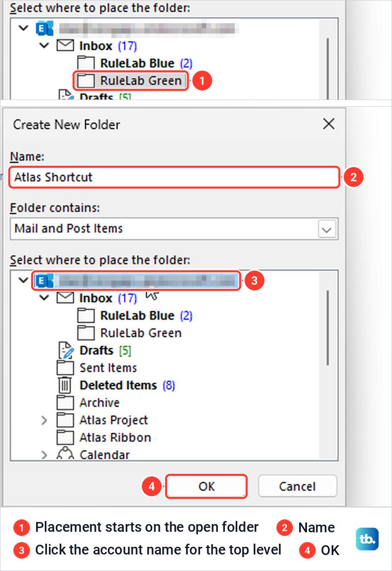Viewport: 392px width, 571px height.
Task: Collapse the account node in lower tree
Action: point(23,280)
